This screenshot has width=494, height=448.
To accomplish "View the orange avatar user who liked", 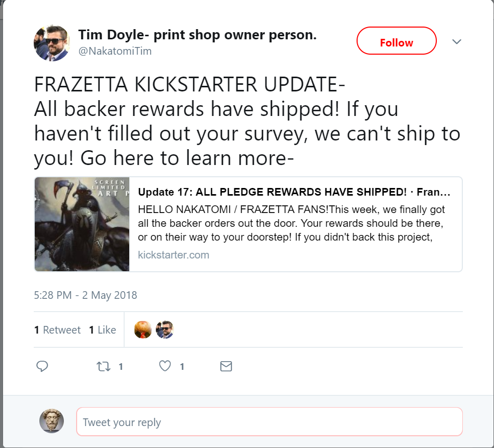I will 143,329.
